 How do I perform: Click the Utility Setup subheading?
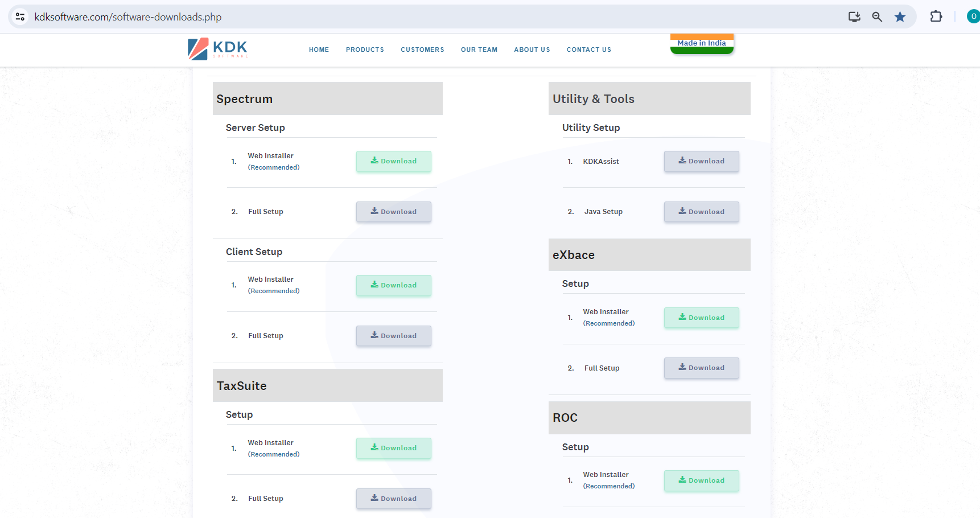[591, 128]
